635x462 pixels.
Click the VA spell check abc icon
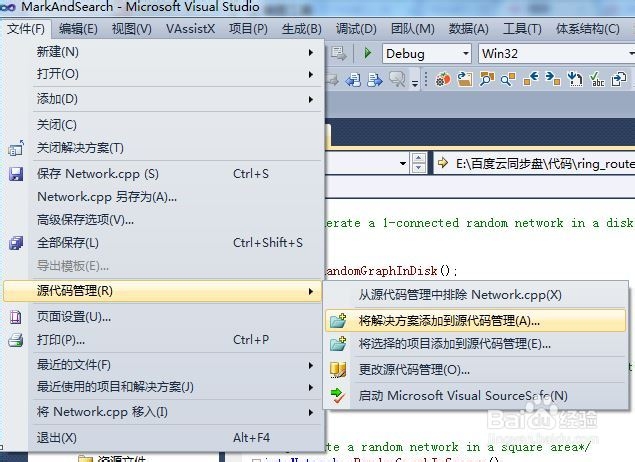click(597, 79)
